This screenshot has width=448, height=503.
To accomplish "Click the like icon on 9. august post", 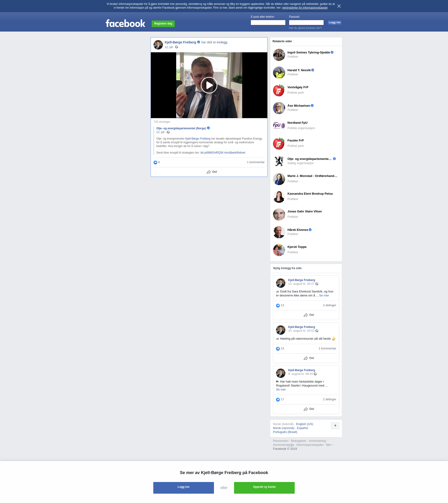I will [x=278, y=399].
